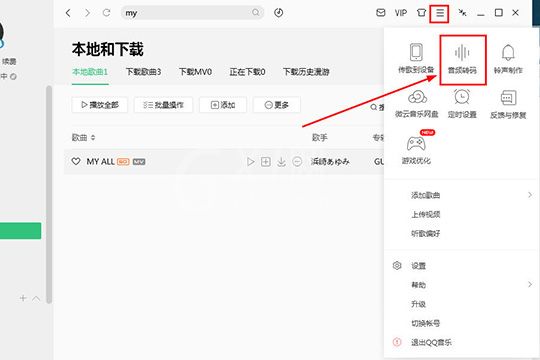540x360 pixels.
Task: Open 游戏优化 game optimization
Action: click(416, 149)
